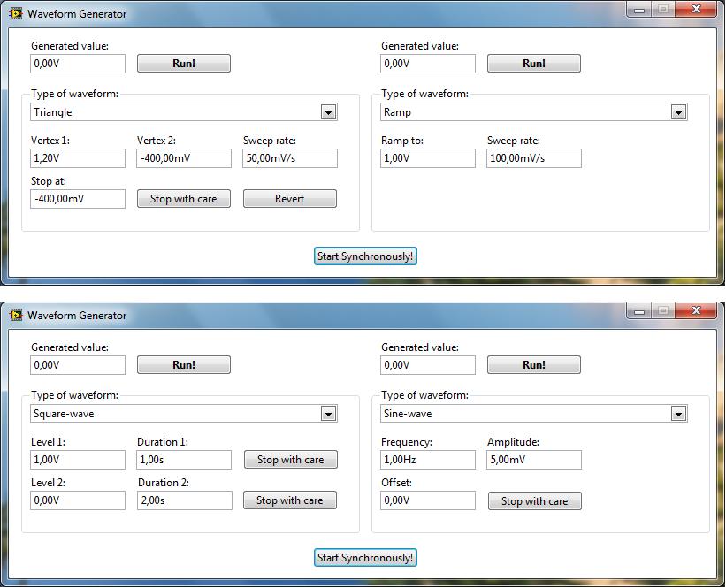Open the Ramp waveform type dropdown
This screenshot has width=726, height=588.
pos(678,112)
